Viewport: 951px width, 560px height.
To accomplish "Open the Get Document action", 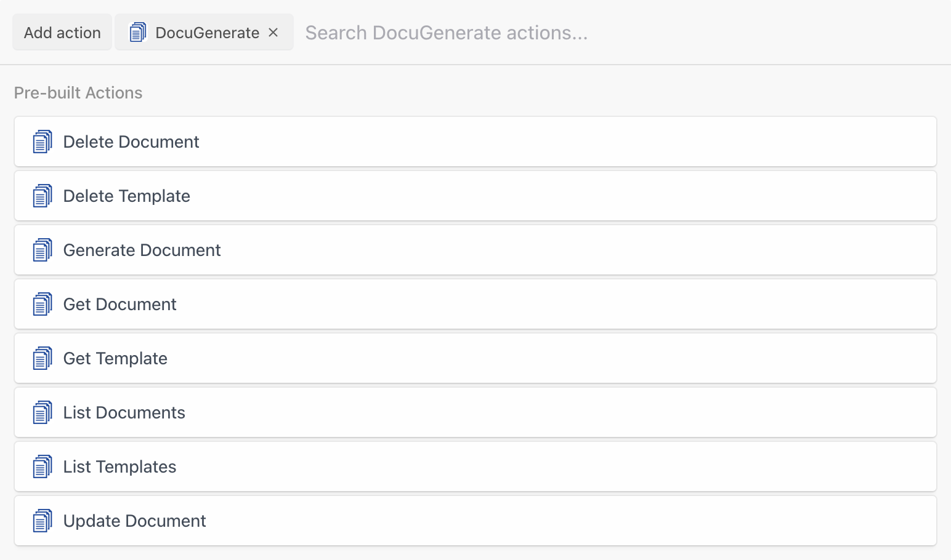I will click(120, 305).
